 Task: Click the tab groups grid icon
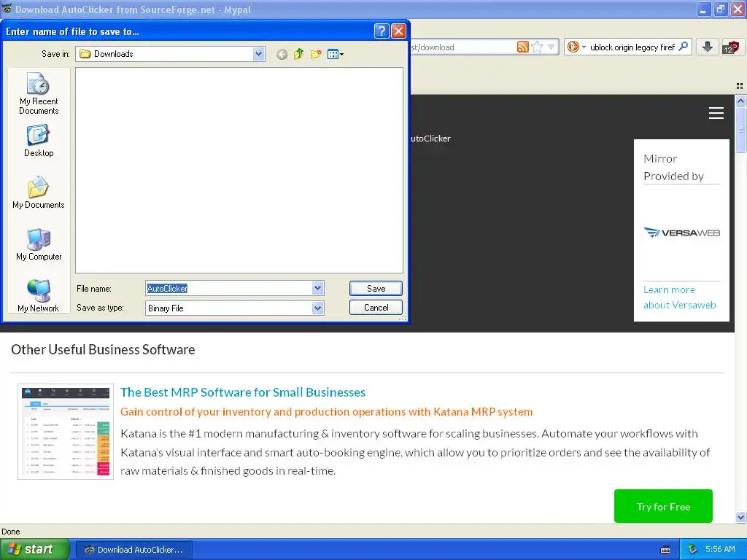[x=740, y=86]
